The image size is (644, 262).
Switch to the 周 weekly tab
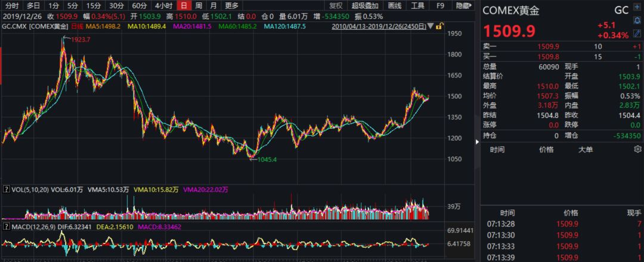[198, 5]
